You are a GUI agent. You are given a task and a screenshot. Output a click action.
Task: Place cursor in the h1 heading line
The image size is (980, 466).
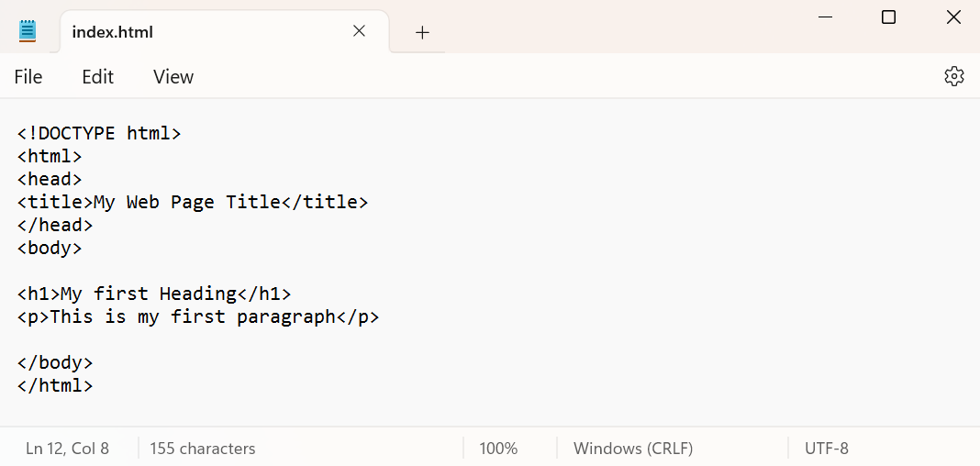pyautogui.click(x=154, y=294)
